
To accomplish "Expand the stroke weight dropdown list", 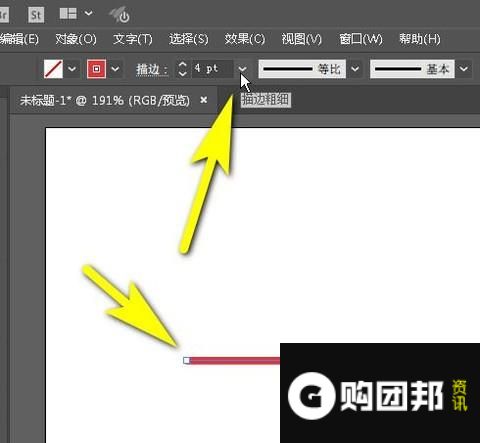I will [243, 69].
